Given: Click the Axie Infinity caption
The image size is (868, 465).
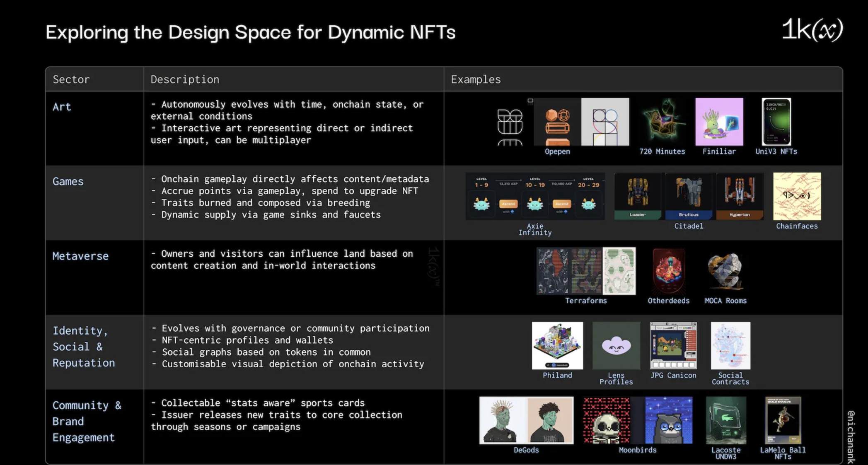Looking at the screenshot, I should (x=535, y=229).
